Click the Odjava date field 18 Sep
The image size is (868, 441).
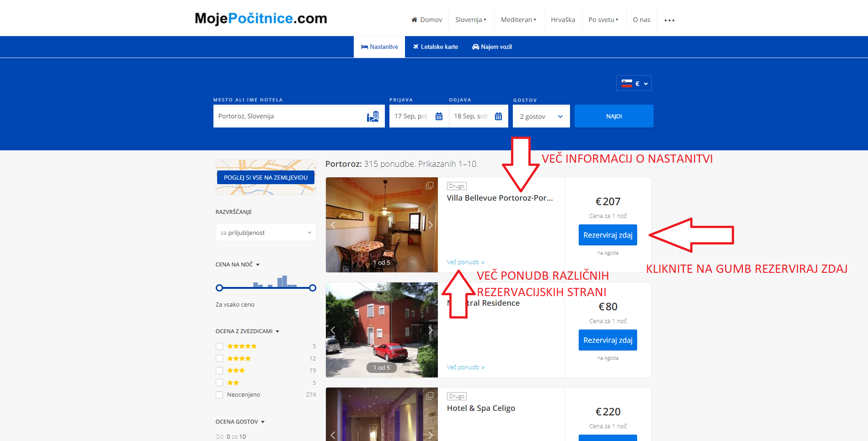(479, 116)
